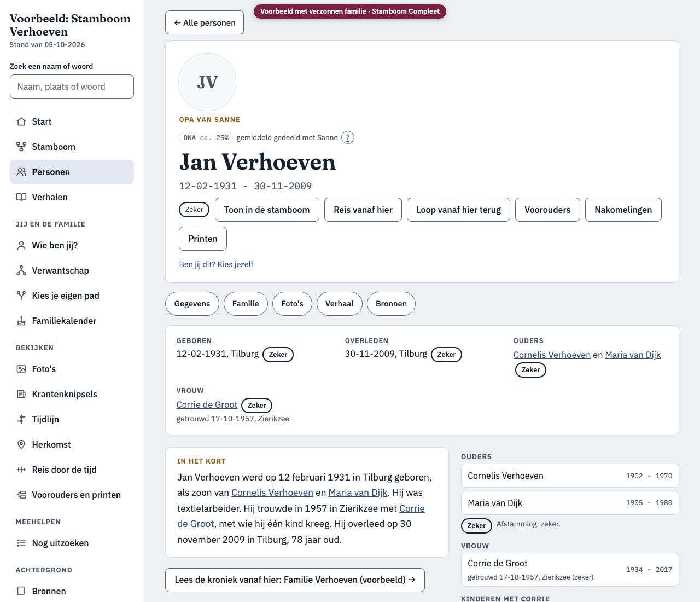
Task: Open the Bronnen tab pill
Action: pos(391,304)
